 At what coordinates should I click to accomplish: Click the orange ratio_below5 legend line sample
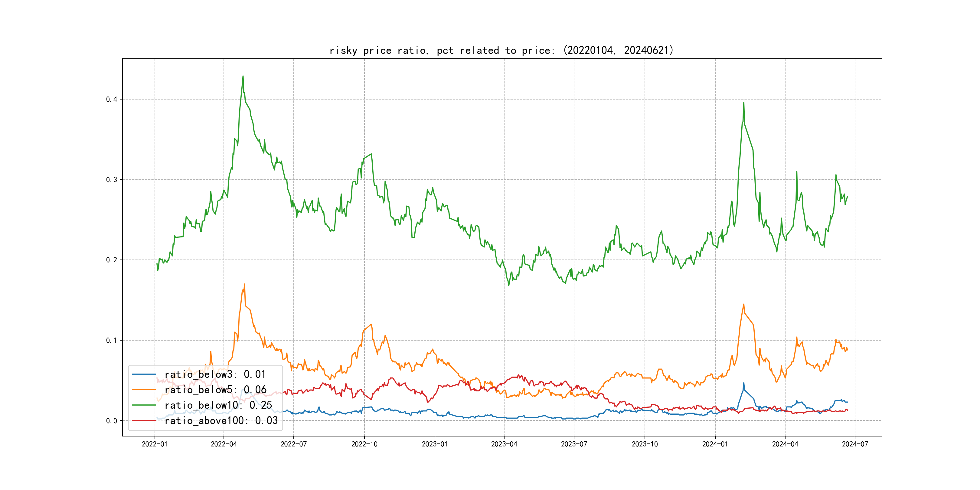pyautogui.click(x=144, y=390)
